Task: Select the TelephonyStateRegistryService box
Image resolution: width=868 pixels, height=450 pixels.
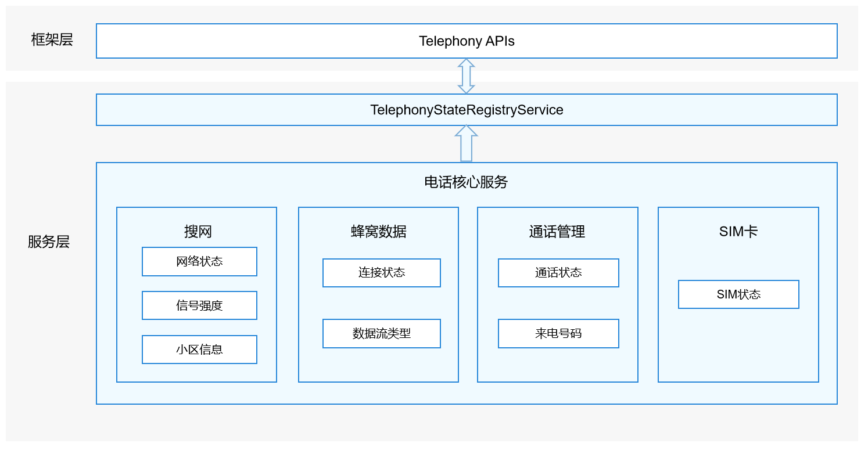Action: point(467,110)
